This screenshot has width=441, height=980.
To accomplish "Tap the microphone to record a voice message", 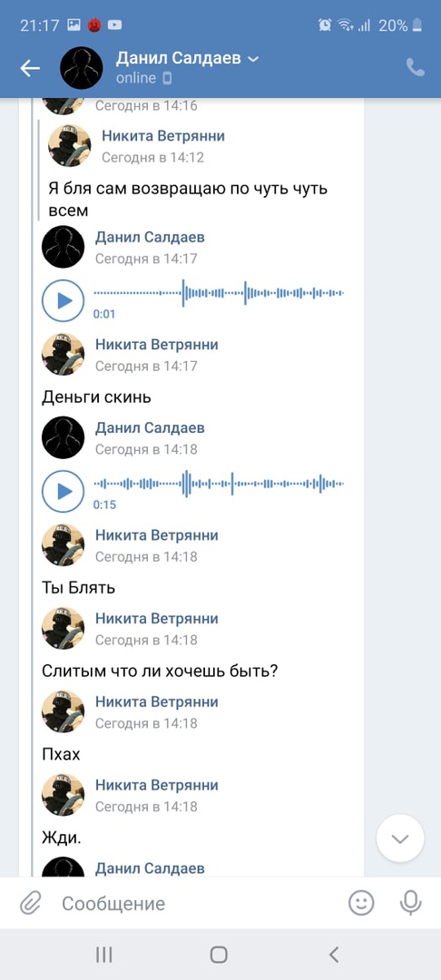I will pyautogui.click(x=410, y=903).
